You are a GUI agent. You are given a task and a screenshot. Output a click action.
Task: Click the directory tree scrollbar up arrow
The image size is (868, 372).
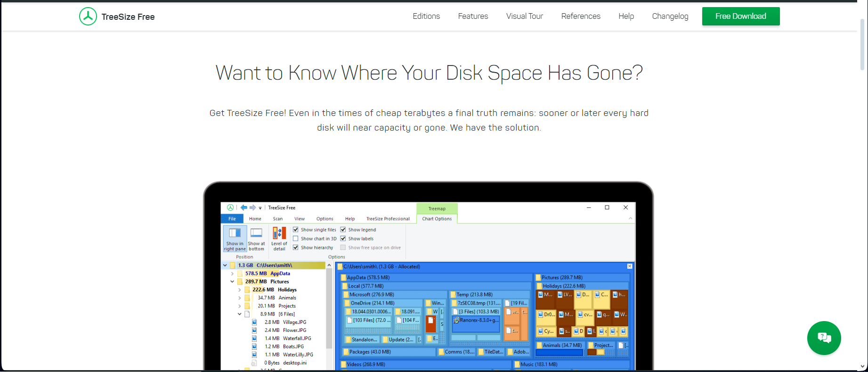(329, 265)
